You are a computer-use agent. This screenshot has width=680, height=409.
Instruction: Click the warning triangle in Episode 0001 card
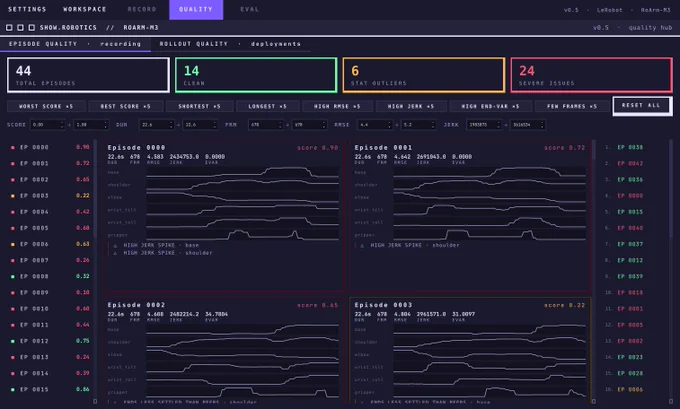coord(362,245)
